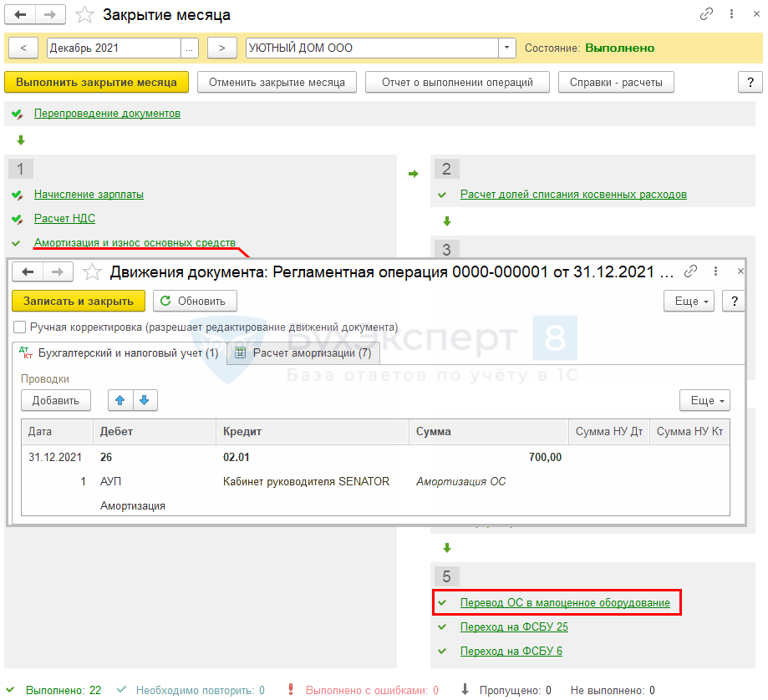
Task: Open the organization УЮТНЫЙ ДОМ ООО dropdown
Action: [x=507, y=48]
